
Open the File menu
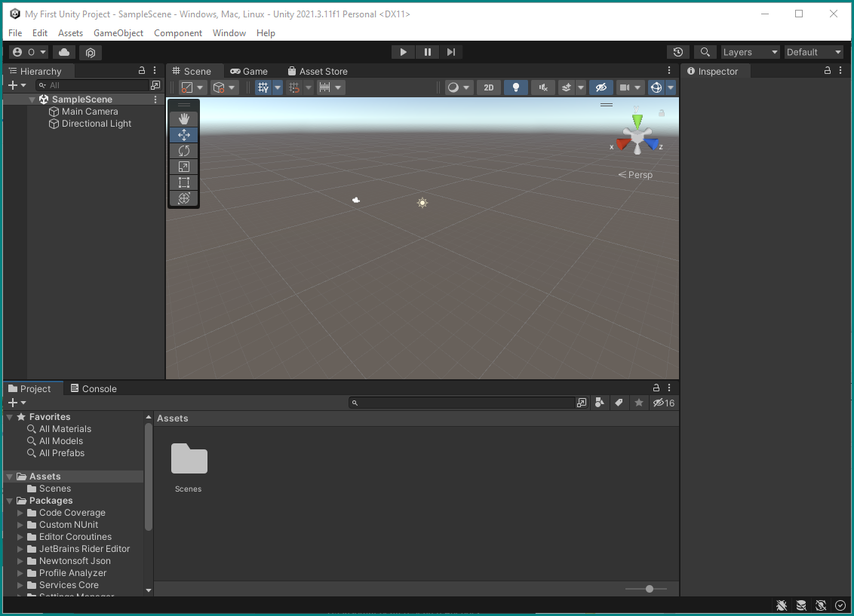tap(15, 33)
